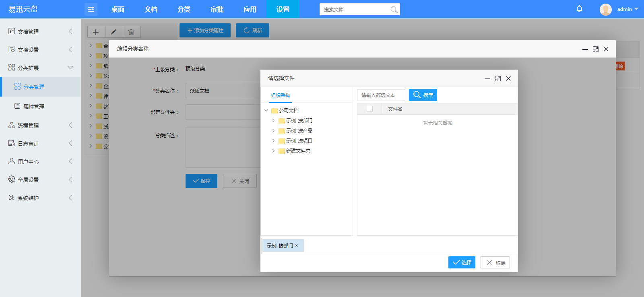Select 示例-按项目 tree item text
Viewport: 644px width, 297px height.
tap(299, 140)
